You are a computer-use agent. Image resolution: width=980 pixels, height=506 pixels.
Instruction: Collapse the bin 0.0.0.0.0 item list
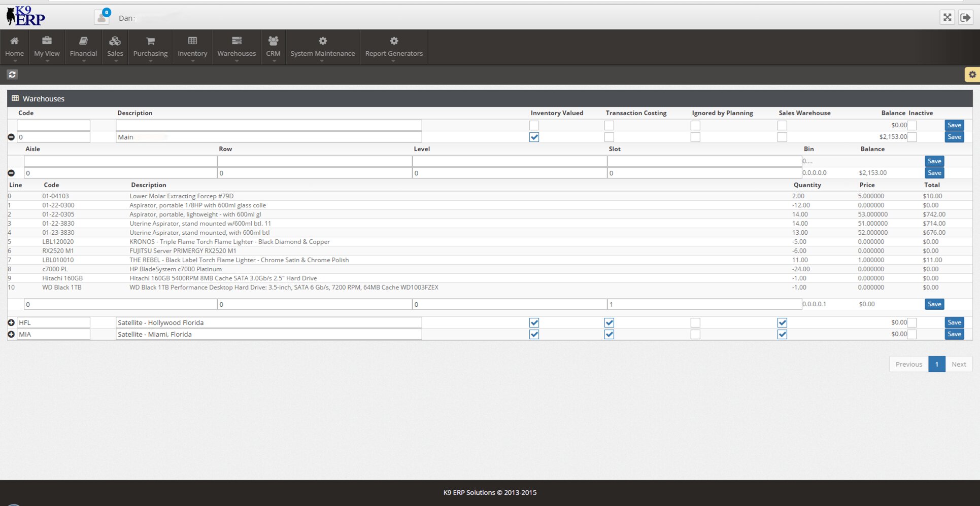click(x=11, y=173)
